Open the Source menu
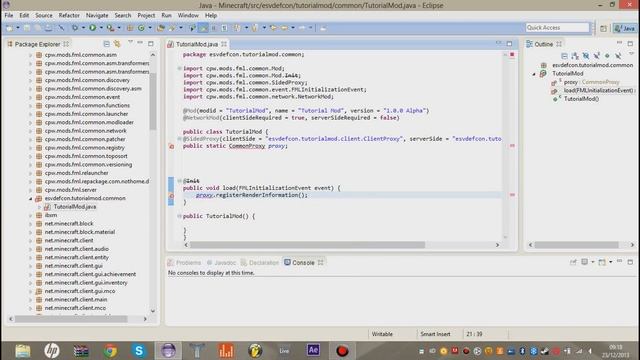 pyautogui.click(x=44, y=16)
